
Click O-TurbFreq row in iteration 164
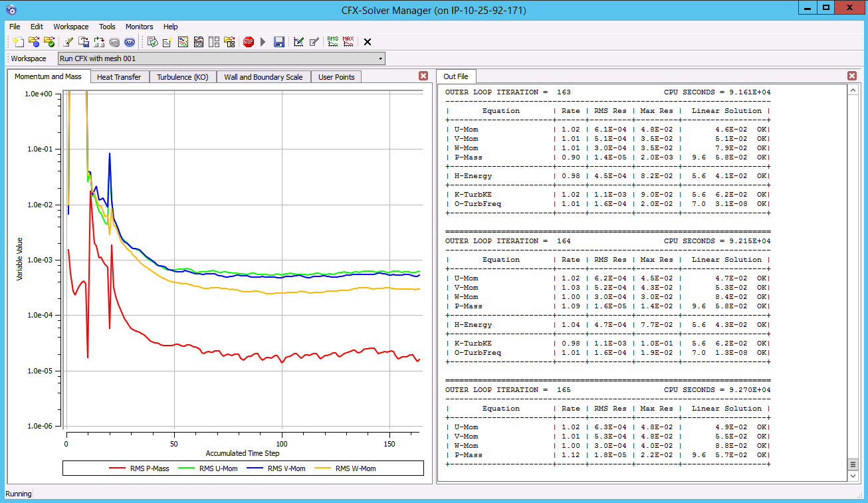tap(607, 352)
